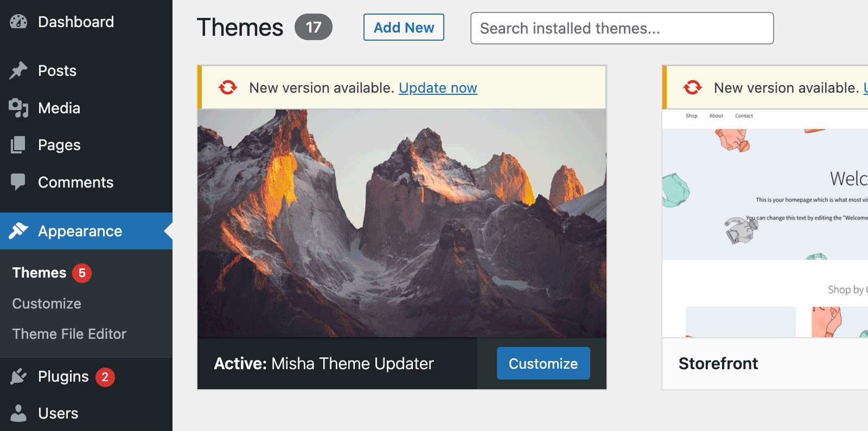868x431 pixels.
Task: Click update icon on Misha Theme Updater notice
Action: point(228,87)
